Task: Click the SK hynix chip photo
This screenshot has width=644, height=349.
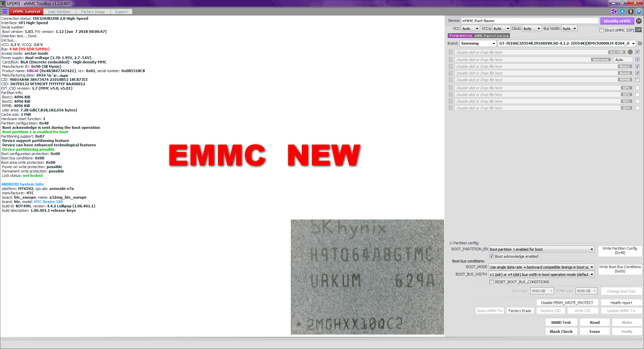Action: click(x=367, y=277)
